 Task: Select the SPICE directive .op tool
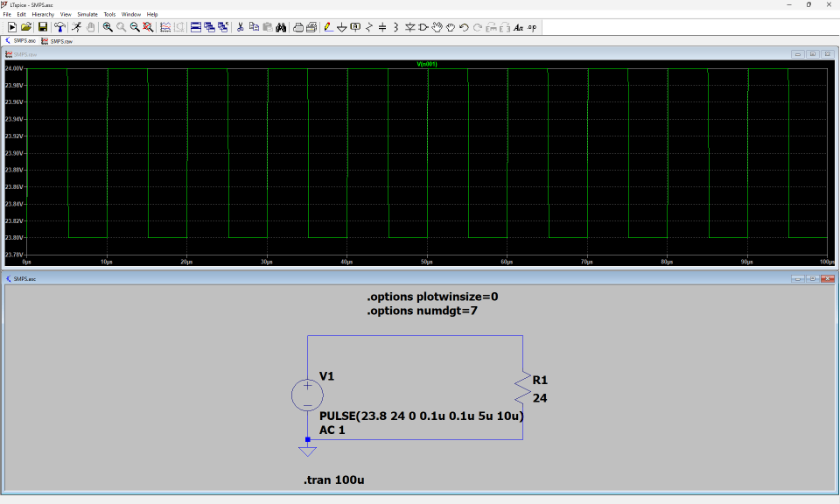[532, 27]
